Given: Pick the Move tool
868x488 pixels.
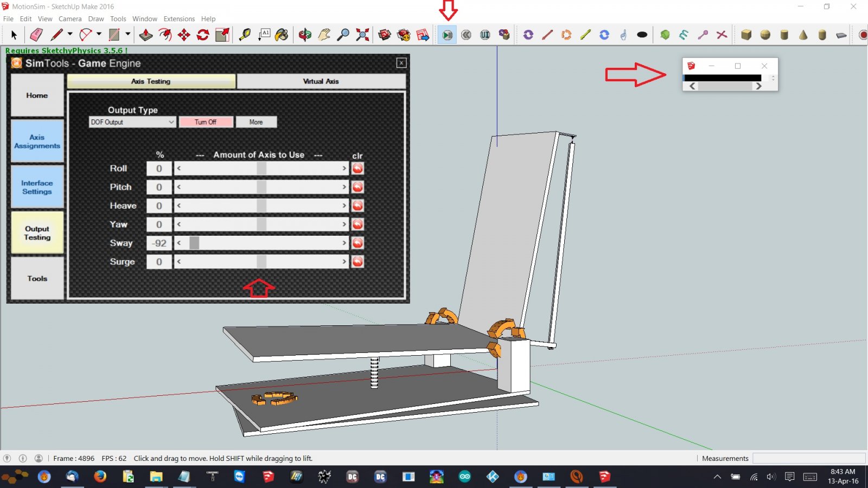Looking at the screenshot, I should 184,35.
